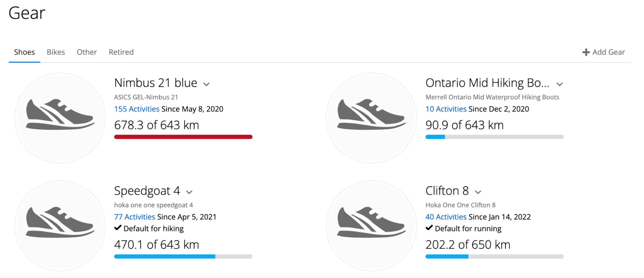Select the Other tab

tap(87, 52)
